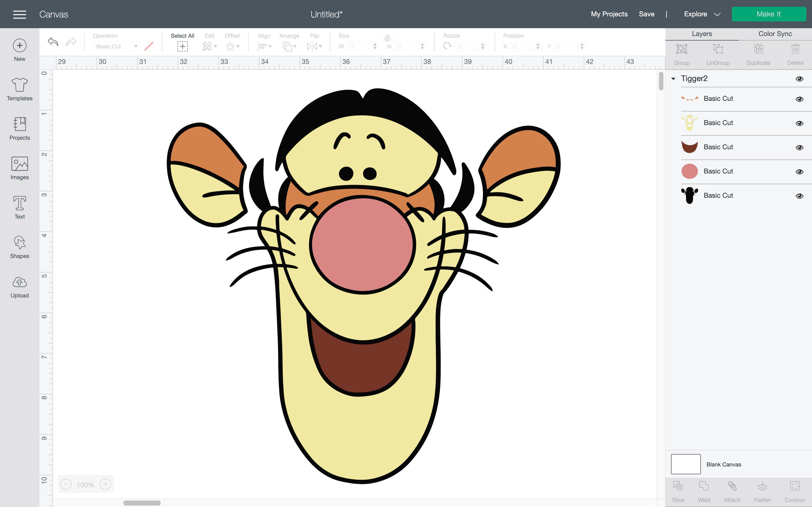The height and width of the screenshot is (507, 812).
Task: Click the Undo arrow
Action: (x=53, y=42)
